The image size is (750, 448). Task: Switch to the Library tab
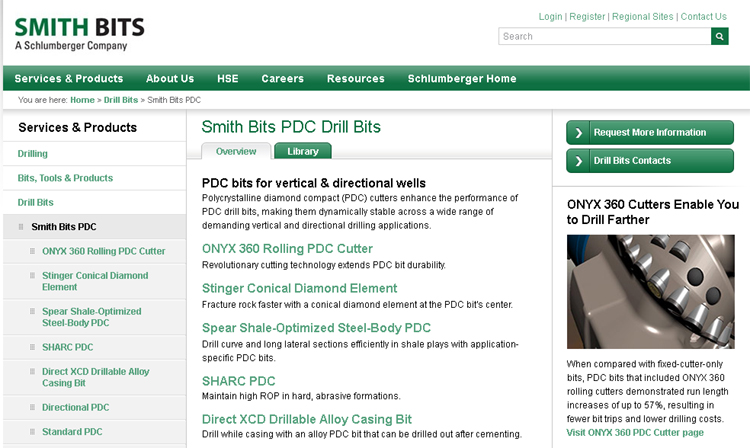click(x=303, y=151)
